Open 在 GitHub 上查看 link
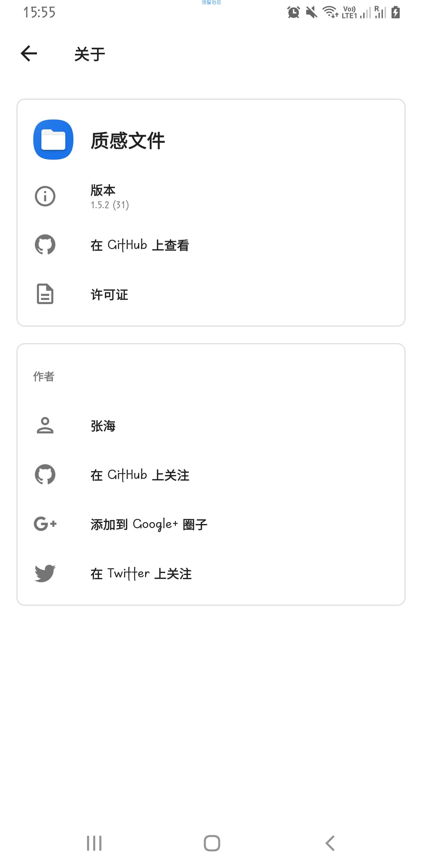Viewport: 422px width, 868px height. point(211,245)
